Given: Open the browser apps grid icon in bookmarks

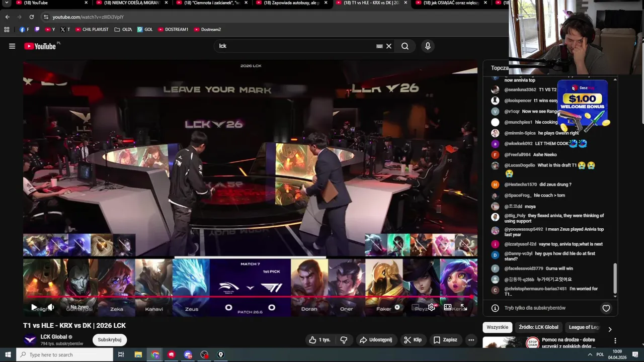Looking at the screenshot, I should coord(7,30).
